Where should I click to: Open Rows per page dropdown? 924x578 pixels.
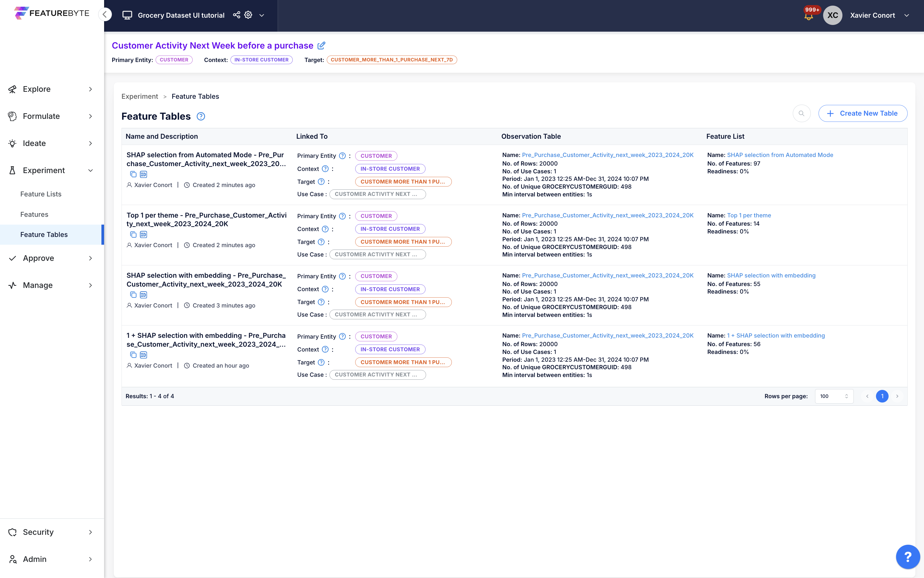click(x=834, y=396)
